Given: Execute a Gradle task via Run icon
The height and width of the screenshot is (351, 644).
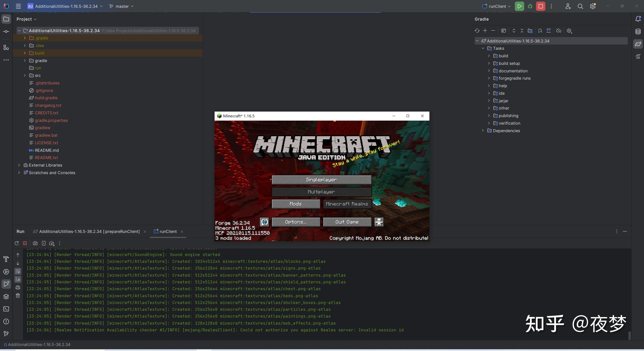Looking at the screenshot, I should pos(503,31).
